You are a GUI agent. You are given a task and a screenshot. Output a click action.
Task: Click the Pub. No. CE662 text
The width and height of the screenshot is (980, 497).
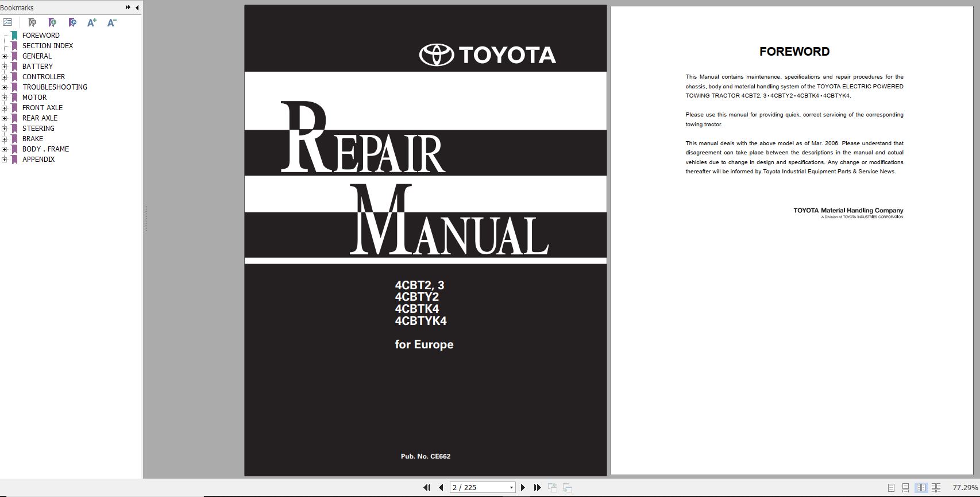coord(426,456)
